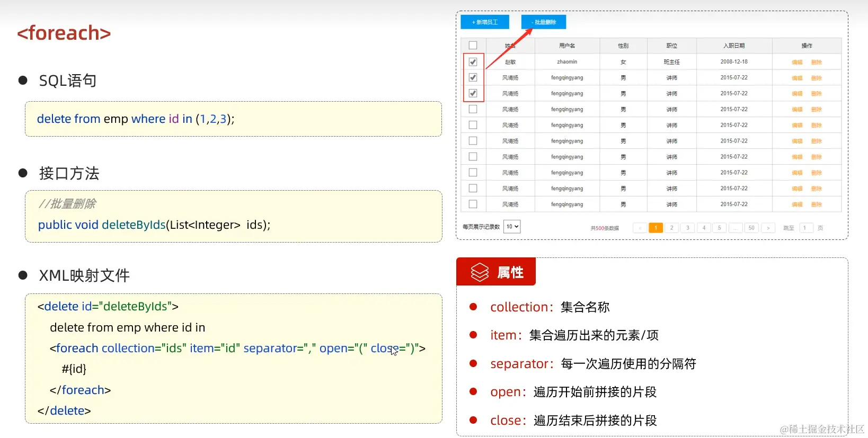Go to page 3 in the pagination
Image resolution: width=868 pixels, height=438 pixels.
coord(688,228)
